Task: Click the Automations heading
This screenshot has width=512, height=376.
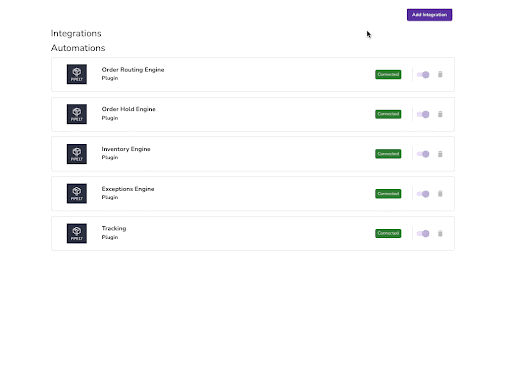Action: point(78,48)
